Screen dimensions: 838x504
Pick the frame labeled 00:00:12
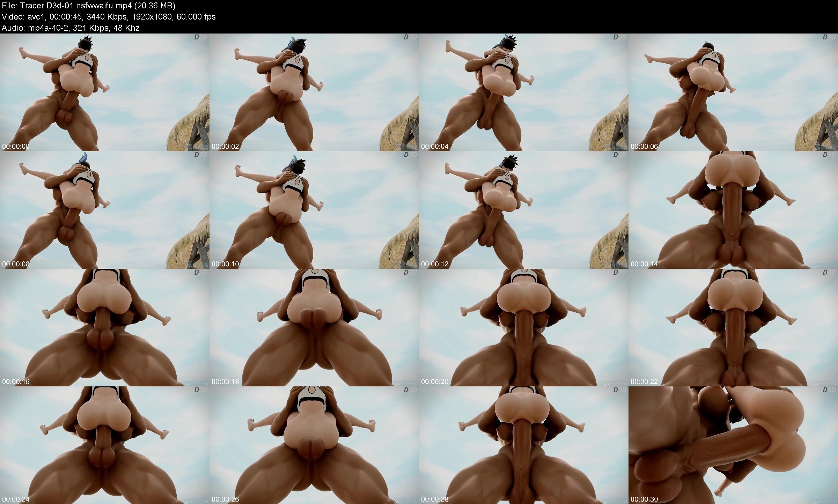[x=524, y=210]
